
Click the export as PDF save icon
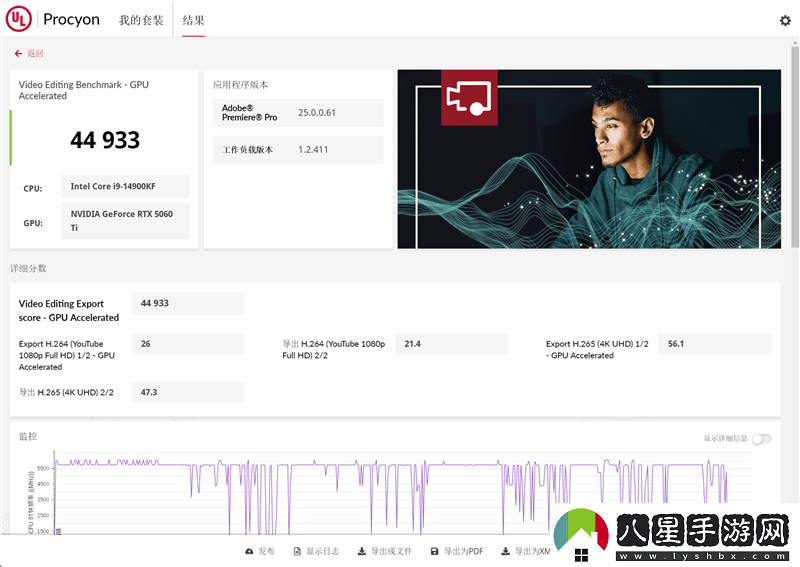434,551
